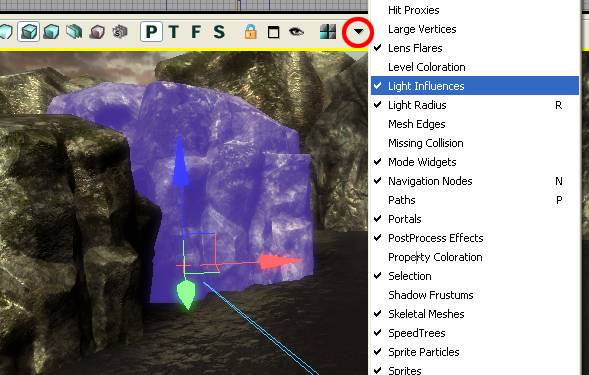
Task: Select the highlighted lit cube view mode
Action: point(29,32)
